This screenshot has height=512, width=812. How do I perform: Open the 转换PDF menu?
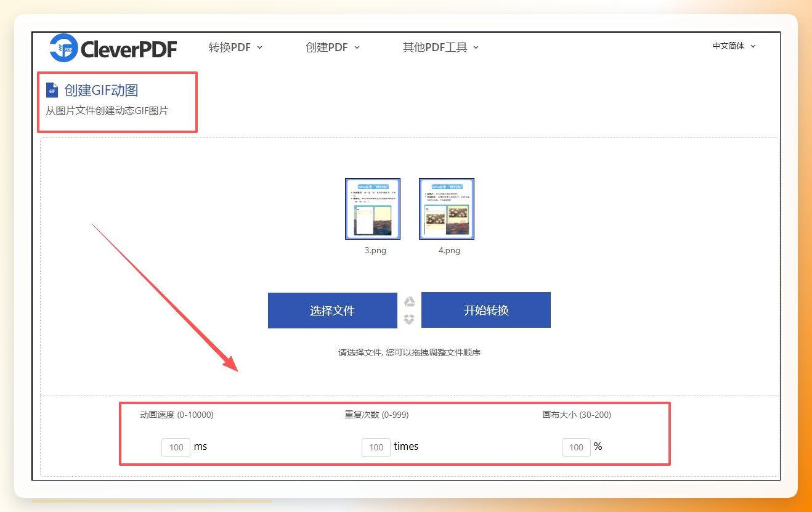click(x=235, y=47)
